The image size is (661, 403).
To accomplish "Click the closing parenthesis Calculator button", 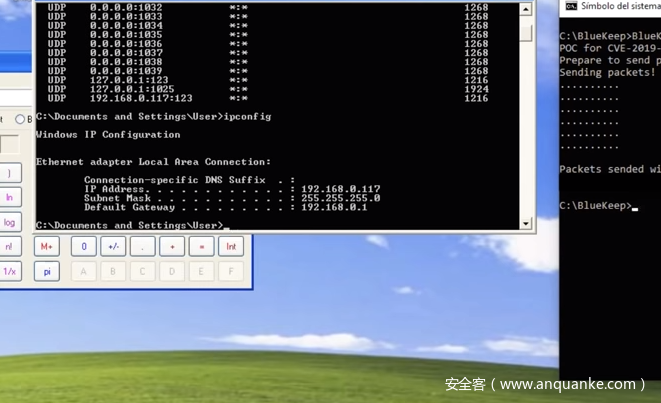I will pos(9,173).
